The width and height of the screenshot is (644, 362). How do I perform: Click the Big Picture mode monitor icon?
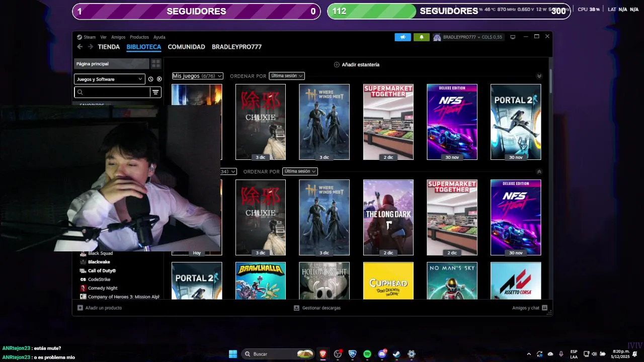[513, 37]
